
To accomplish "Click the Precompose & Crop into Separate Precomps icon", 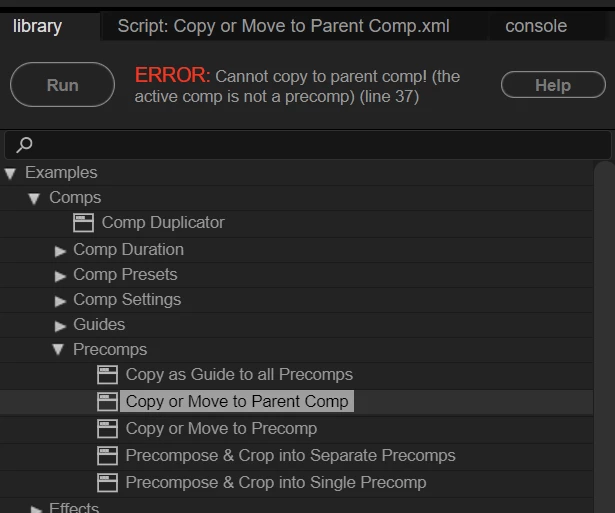I will coord(108,456).
